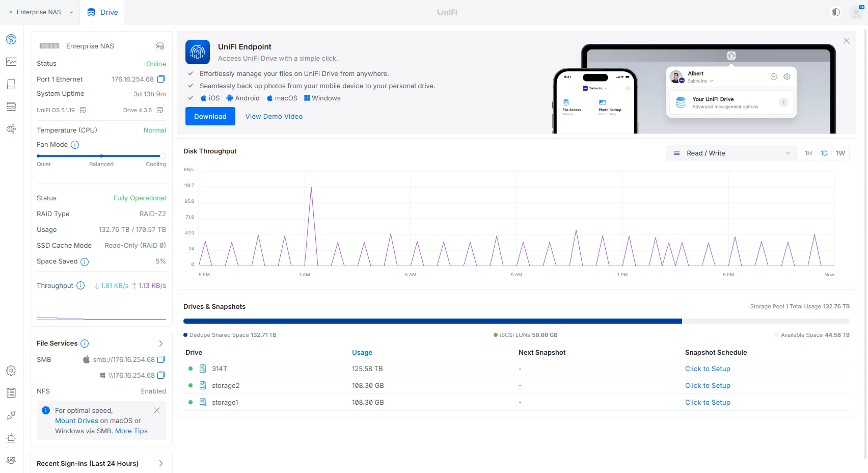Open the Statistics graph sidebar icon
This screenshot has width=868, height=473.
[11, 62]
